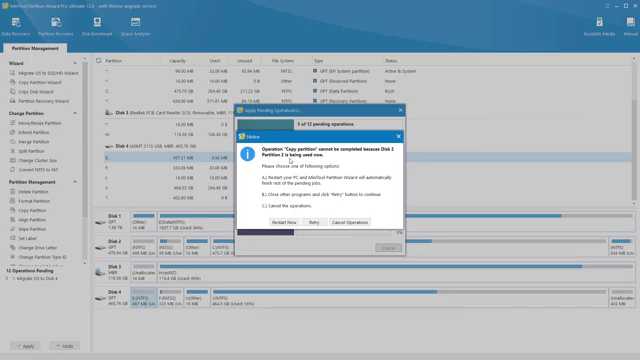Click the Align Partition icon
The height and width of the screenshot is (360, 640).
13,220
